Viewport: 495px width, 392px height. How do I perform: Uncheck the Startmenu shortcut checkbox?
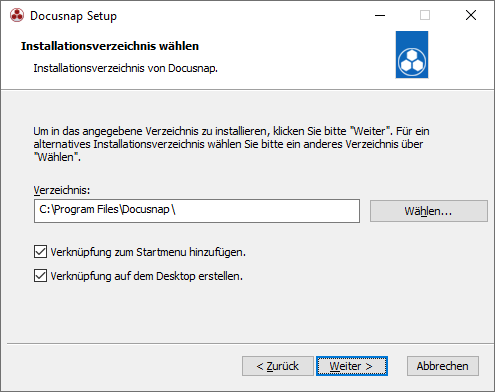point(40,252)
